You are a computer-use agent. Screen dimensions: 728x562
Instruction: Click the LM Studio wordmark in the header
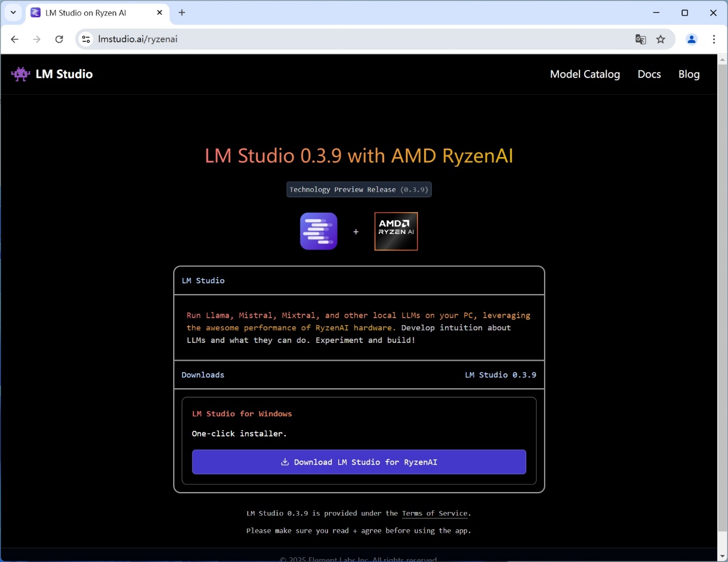(x=64, y=74)
